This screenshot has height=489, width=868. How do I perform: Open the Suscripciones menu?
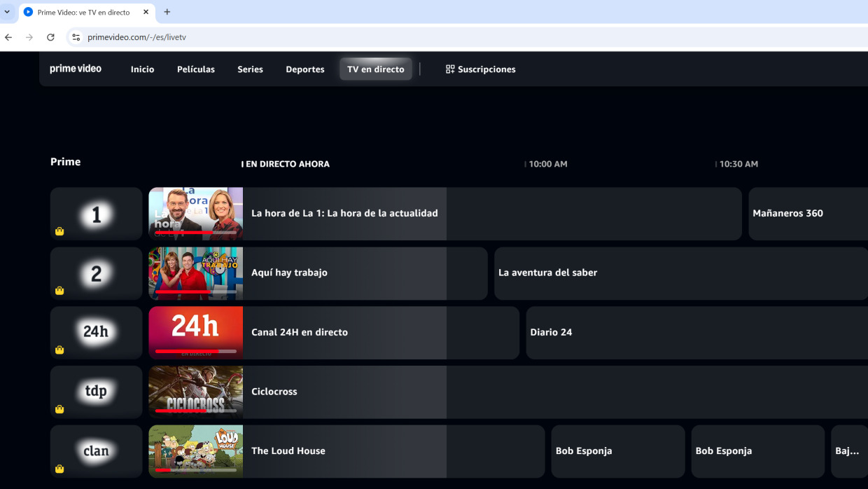[480, 69]
